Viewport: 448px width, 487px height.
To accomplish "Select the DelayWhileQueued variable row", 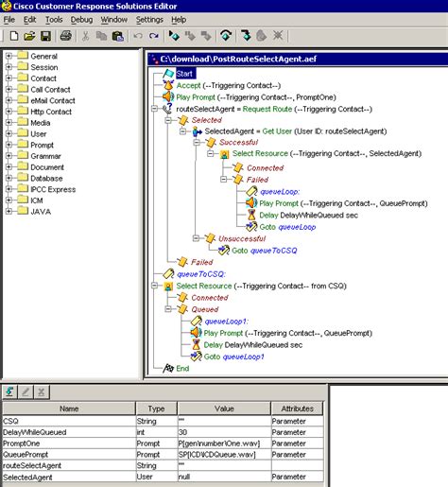I will [x=163, y=432].
